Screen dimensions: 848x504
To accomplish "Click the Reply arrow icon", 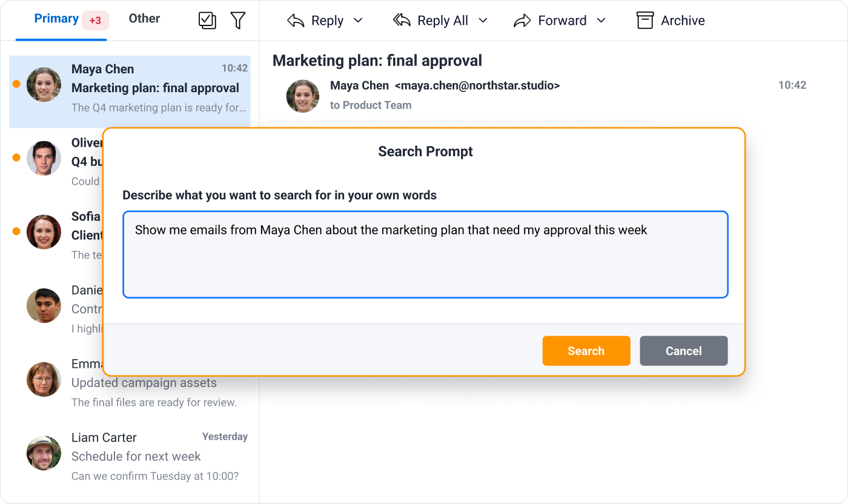I will 296,21.
